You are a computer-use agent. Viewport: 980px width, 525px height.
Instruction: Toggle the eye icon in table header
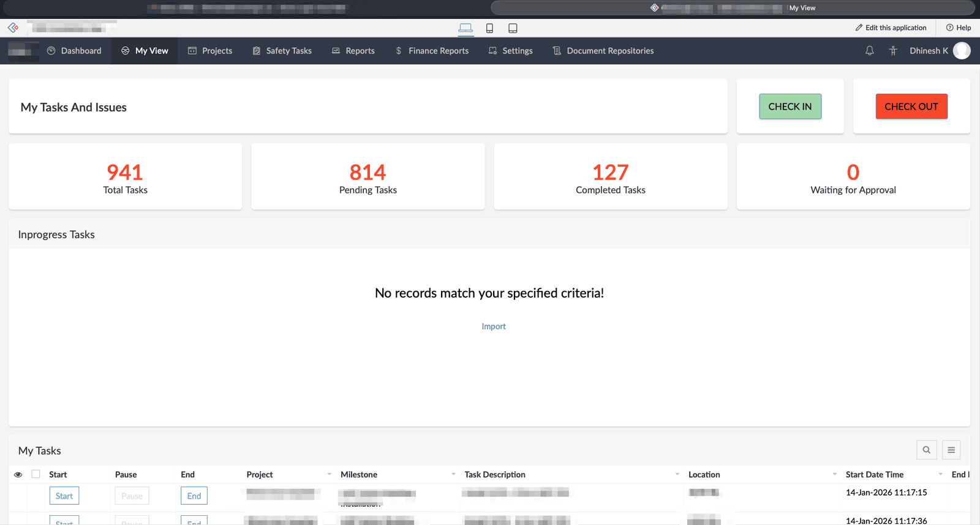pos(18,474)
